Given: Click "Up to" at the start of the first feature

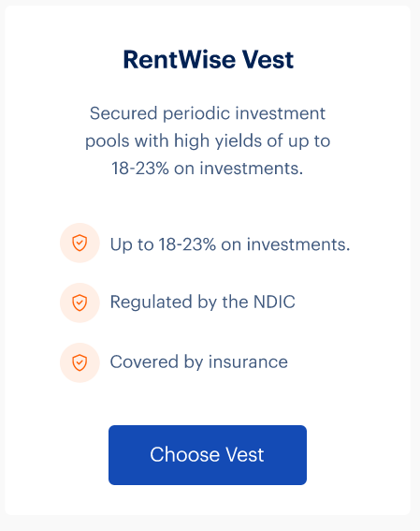Looking at the screenshot, I should click(132, 244).
